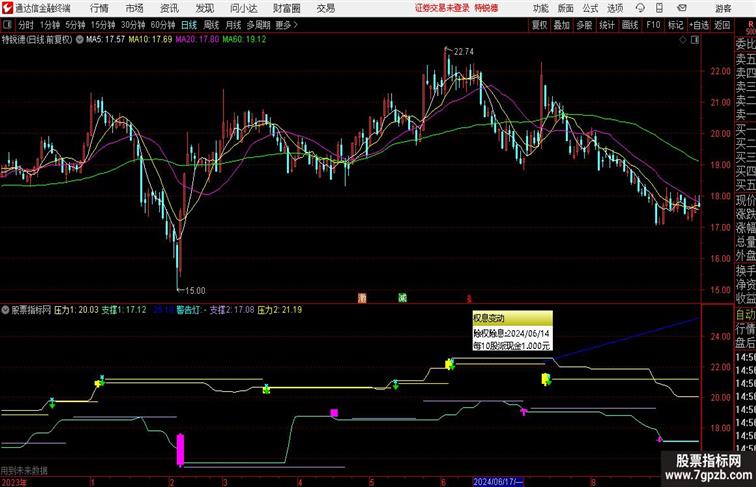Click the 游客 user account label
Viewport: 756px width, 487px height.
pyautogui.click(x=723, y=8)
